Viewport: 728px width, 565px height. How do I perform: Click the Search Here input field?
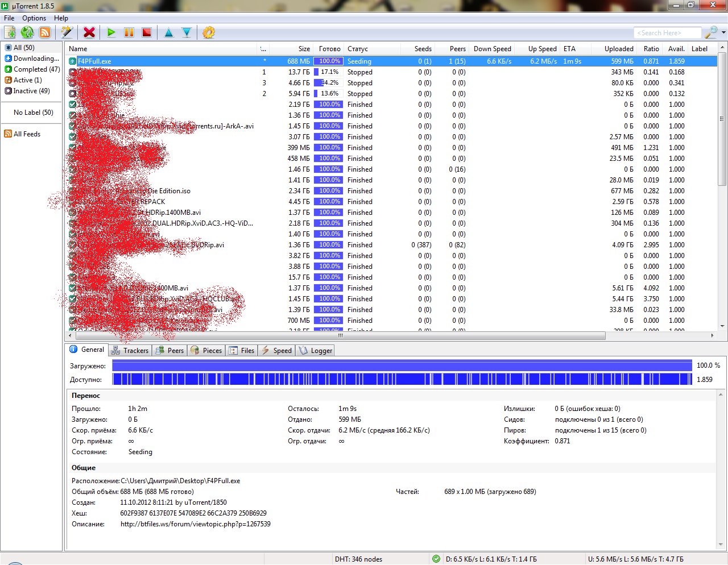point(667,33)
